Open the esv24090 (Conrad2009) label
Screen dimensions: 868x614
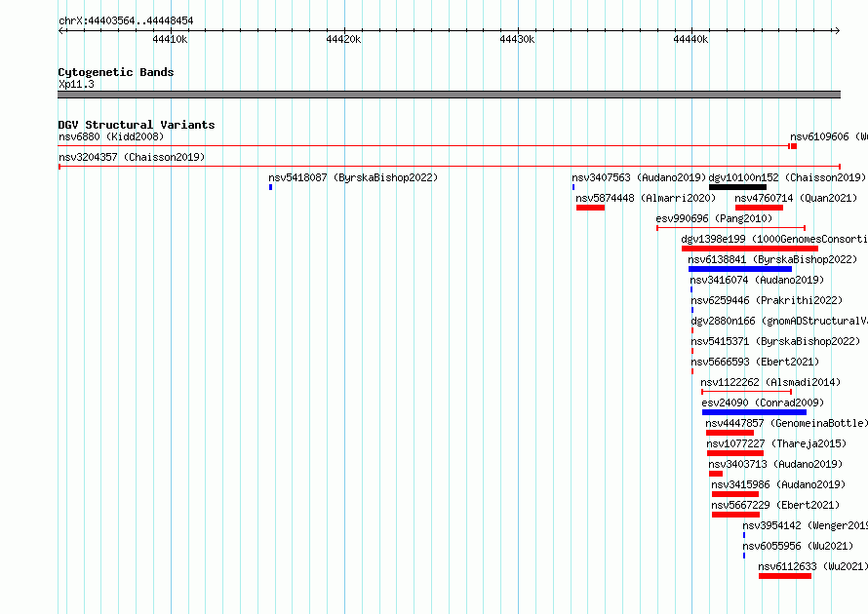point(763,403)
